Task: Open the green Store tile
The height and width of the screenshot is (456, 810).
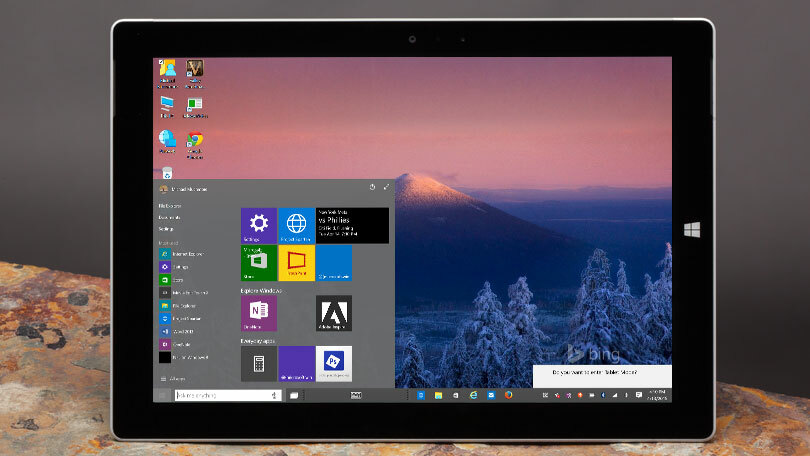Action: [258, 262]
